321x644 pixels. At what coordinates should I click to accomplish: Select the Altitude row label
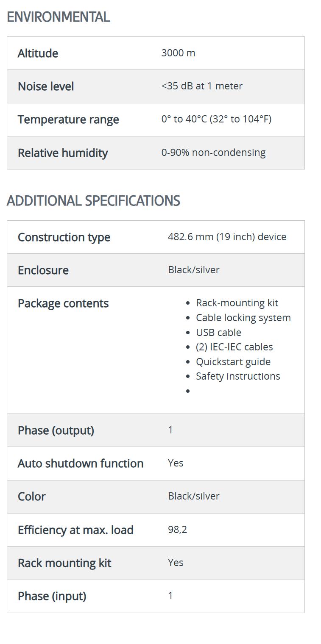click(38, 53)
